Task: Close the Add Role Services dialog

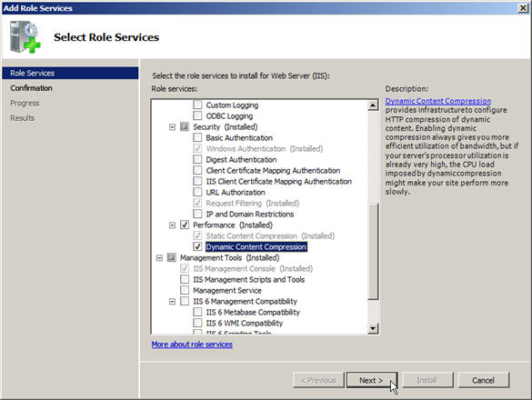Action: [523, 8]
